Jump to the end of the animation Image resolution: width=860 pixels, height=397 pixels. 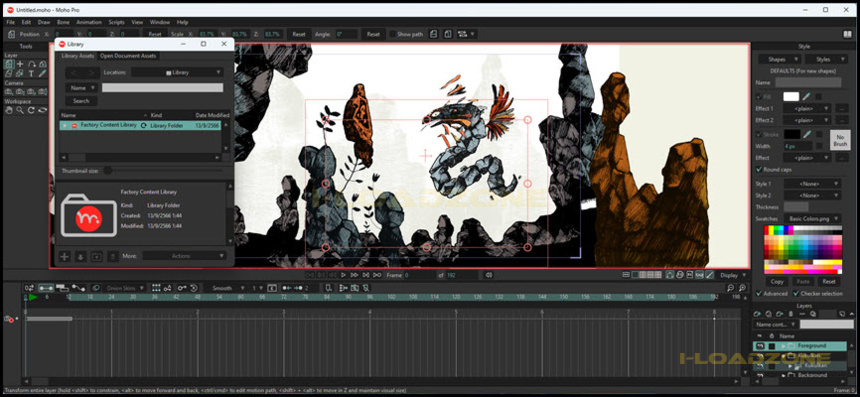pyautogui.click(x=377, y=275)
